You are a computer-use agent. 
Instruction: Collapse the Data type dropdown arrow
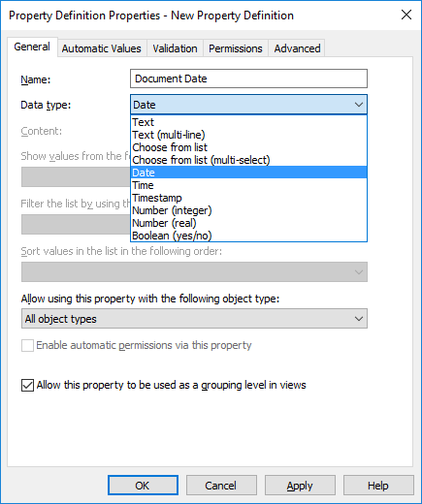pyautogui.click(x=358, y=105)
